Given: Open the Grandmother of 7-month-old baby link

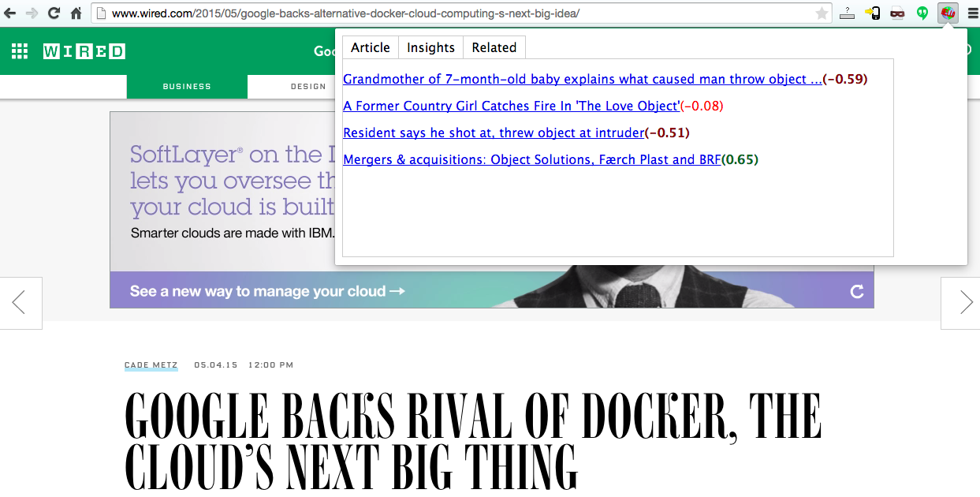Looking at the screenshot, I should 583,79.
